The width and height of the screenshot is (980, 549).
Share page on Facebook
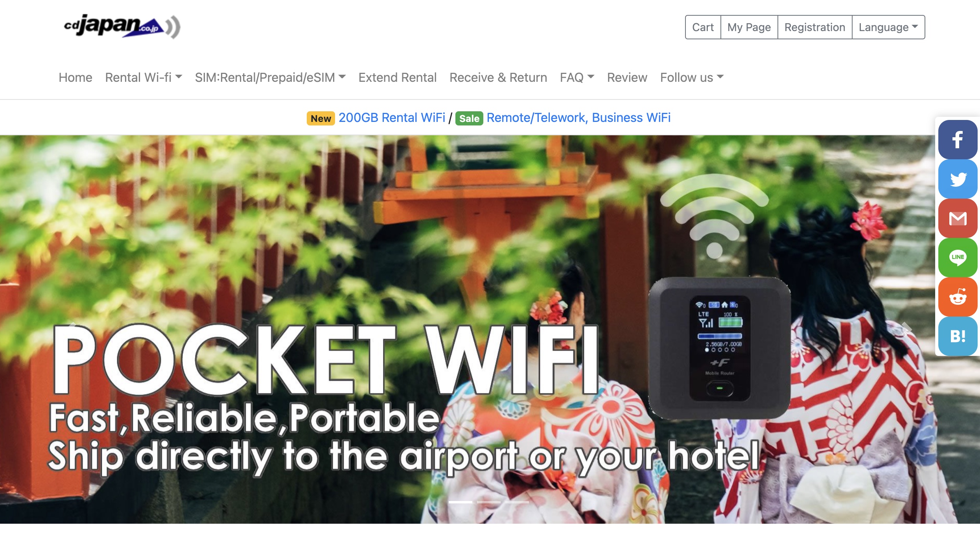click(958, 140)
